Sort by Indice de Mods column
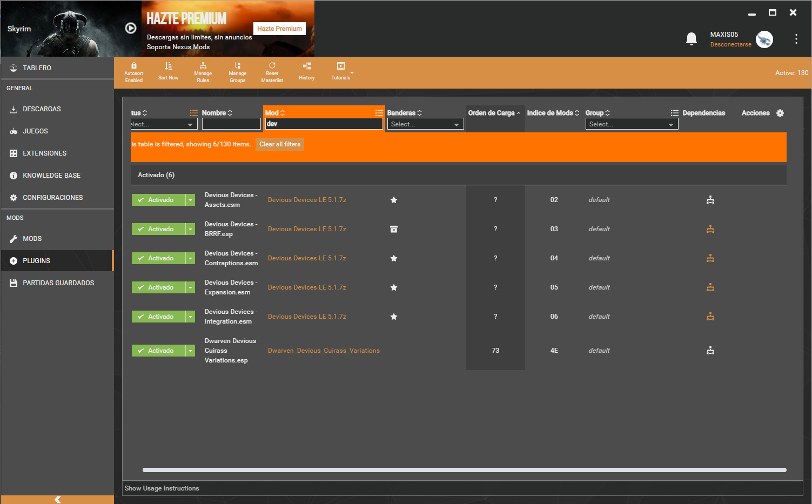This screenshot has height=504, width=812. point(553,113)
